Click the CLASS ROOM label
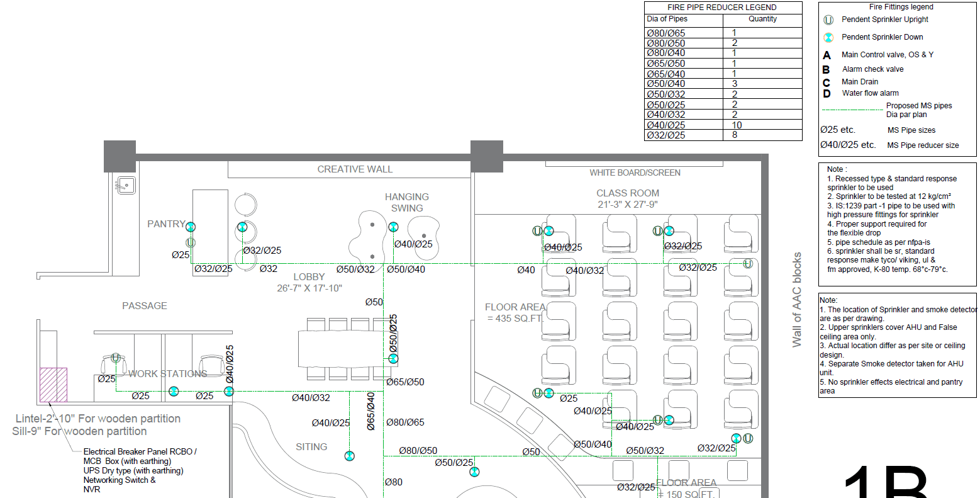 pos(628,193)
